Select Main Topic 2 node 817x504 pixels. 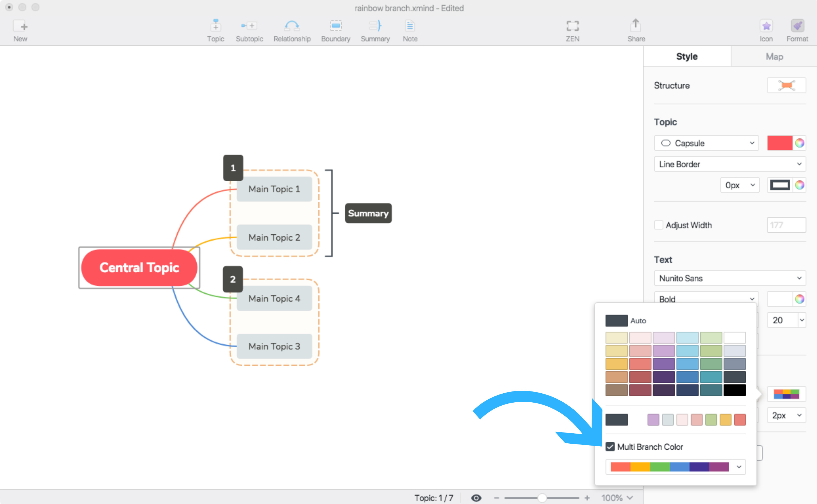pyautogui.click(x=274, y=237)
